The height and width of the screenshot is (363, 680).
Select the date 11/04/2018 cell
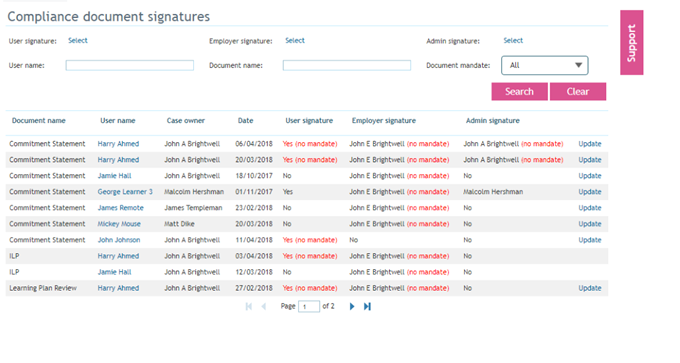pyautogui.click(x=254, y=240)
